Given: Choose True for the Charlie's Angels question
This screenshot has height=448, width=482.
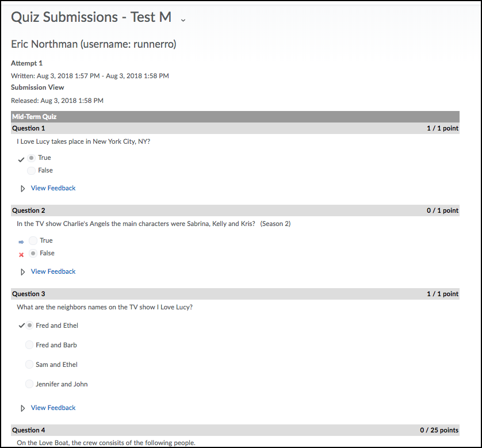Looking at the screenshot, I should [x=33, y=240].
